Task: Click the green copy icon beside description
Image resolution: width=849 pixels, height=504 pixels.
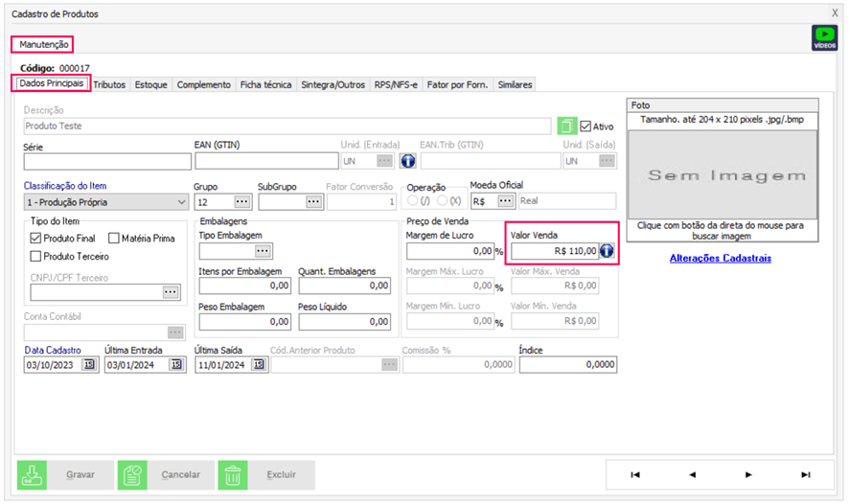Action: pos(568,126)
